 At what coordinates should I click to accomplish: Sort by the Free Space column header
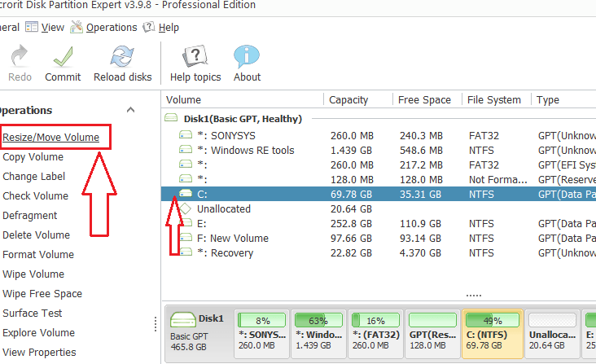click(427, 100)
